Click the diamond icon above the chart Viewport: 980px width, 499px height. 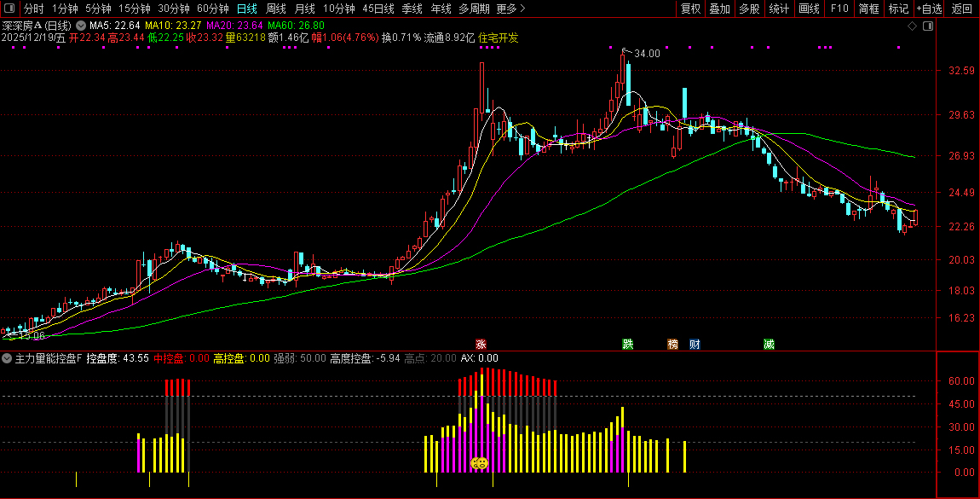tap(912, 26)
